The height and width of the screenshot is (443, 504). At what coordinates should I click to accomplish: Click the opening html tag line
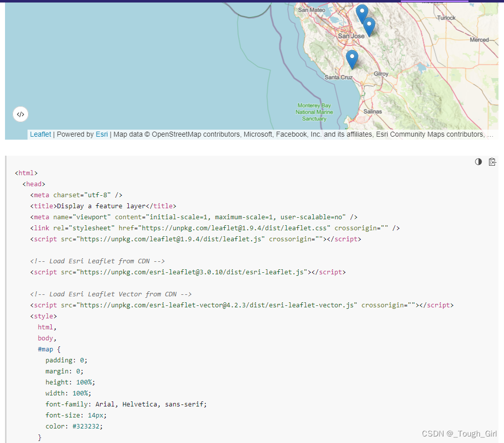tap(27, 173)
